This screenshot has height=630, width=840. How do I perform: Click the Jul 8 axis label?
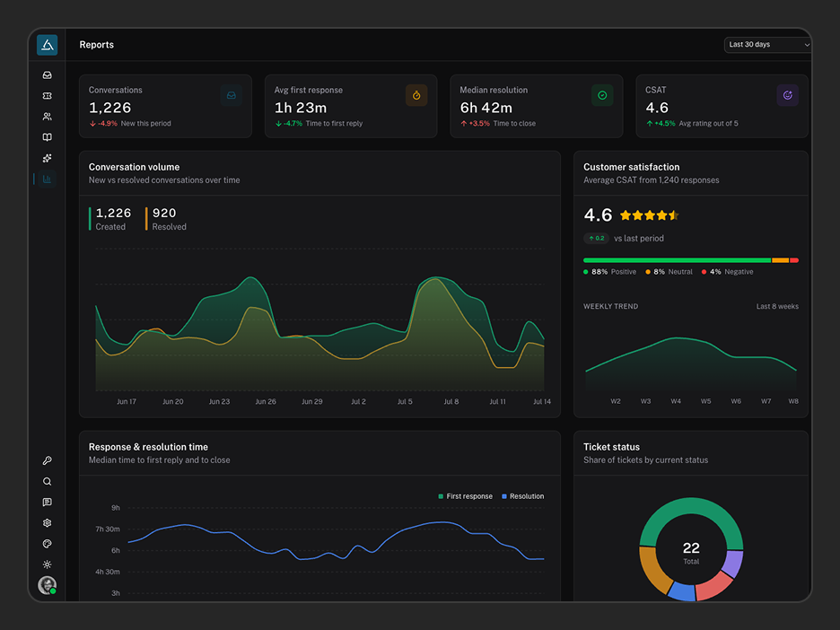pos(451,402)
